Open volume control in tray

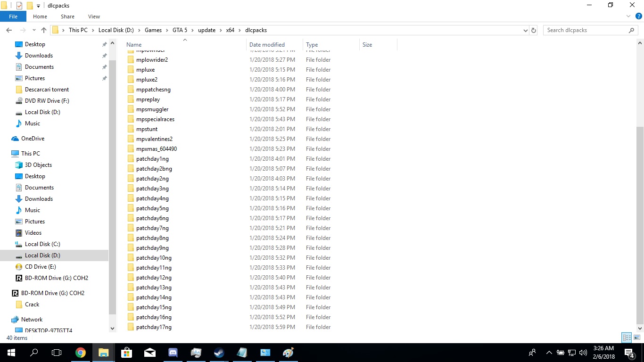[583, 353]
